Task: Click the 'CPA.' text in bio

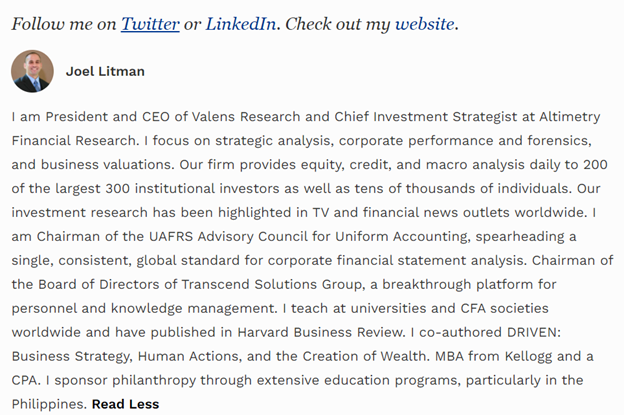Action: click(x=26, y=380)
